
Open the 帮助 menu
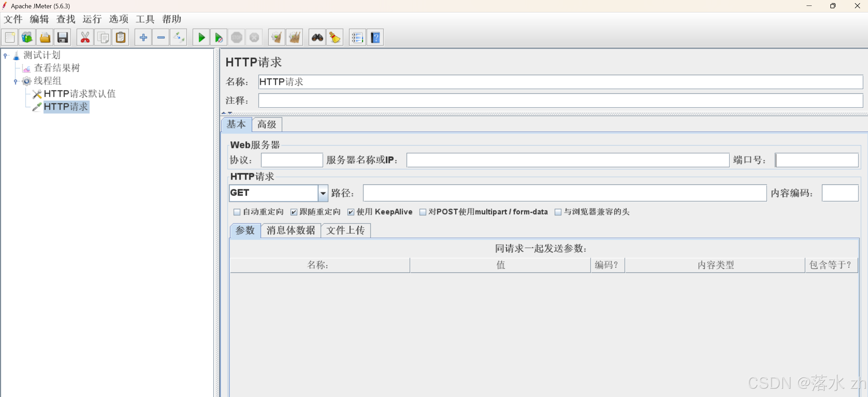pos(172,19)
